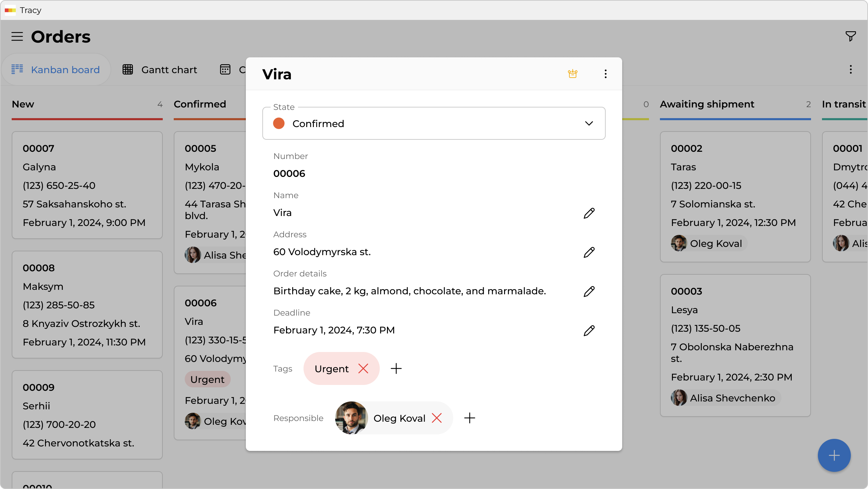Switch to the Kanban board tab
This screenshot has height=489, width=868.
click(56, 70)
